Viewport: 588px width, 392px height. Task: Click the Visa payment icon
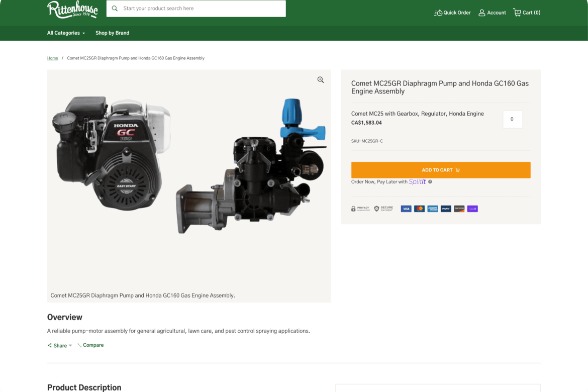pyautogui.click(x=406, y=209)
